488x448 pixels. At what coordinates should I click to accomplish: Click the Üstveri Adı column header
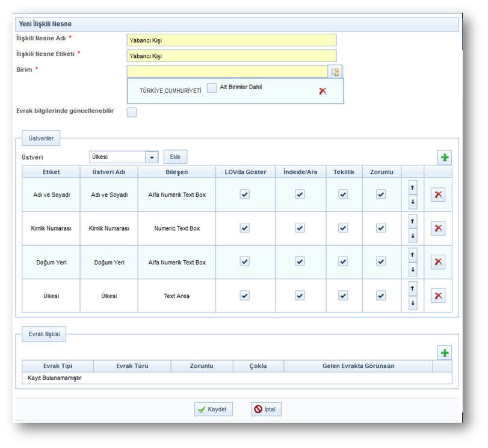coord(109,172)
